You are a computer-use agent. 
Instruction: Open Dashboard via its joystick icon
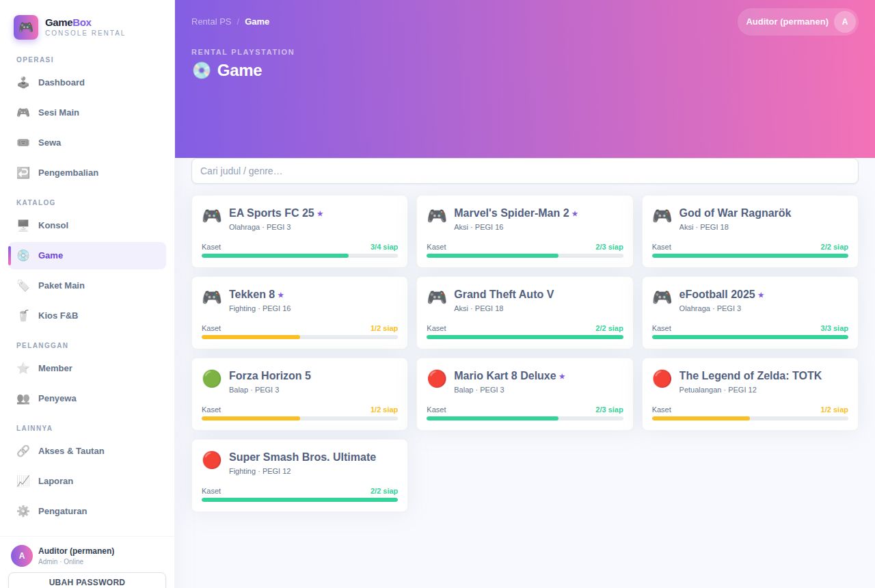pos(23,83)
